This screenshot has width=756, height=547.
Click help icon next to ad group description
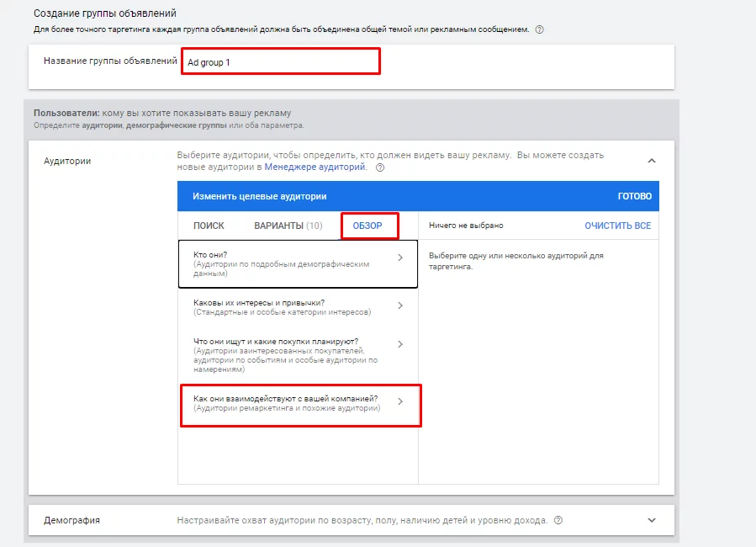540,29
